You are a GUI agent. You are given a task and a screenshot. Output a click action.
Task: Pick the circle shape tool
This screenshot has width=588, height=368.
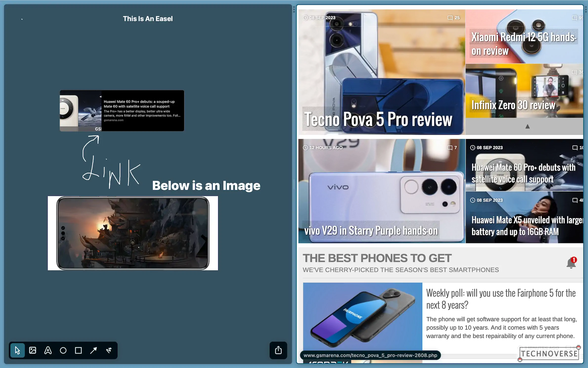[63, 350]
